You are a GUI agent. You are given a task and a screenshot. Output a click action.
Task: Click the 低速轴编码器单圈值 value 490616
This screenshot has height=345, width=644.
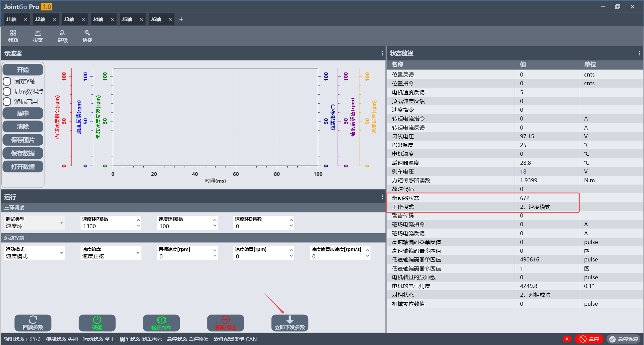click(530, 260)
